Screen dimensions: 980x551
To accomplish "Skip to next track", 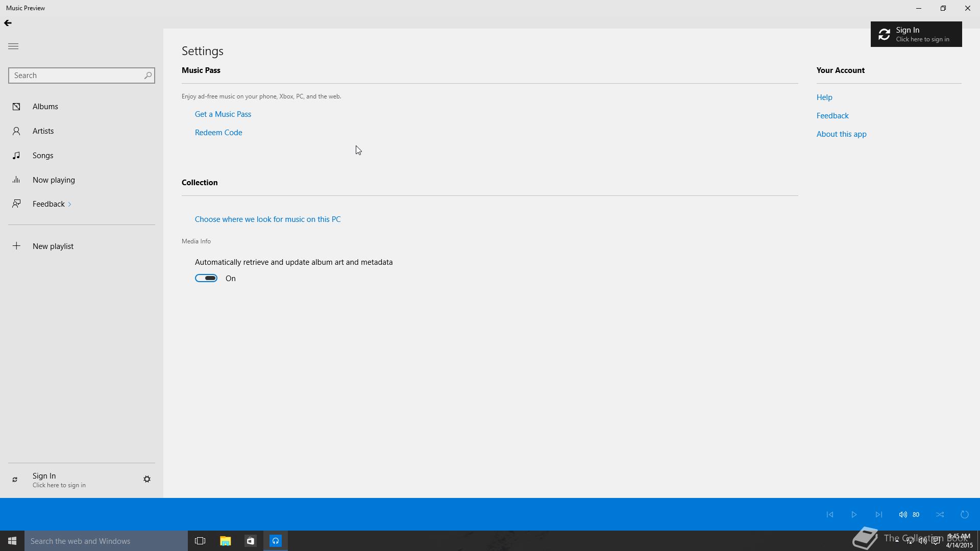I will pyautogui.click(x=878, y=515).
